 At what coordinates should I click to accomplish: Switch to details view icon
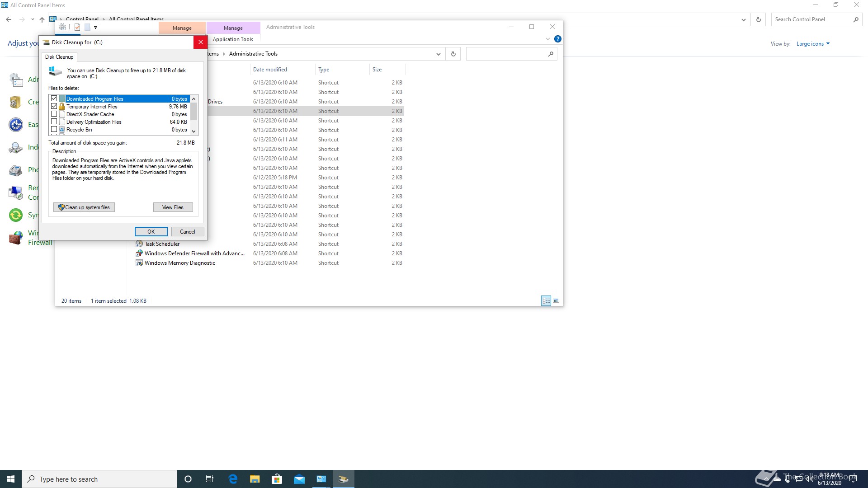point(546,301)
